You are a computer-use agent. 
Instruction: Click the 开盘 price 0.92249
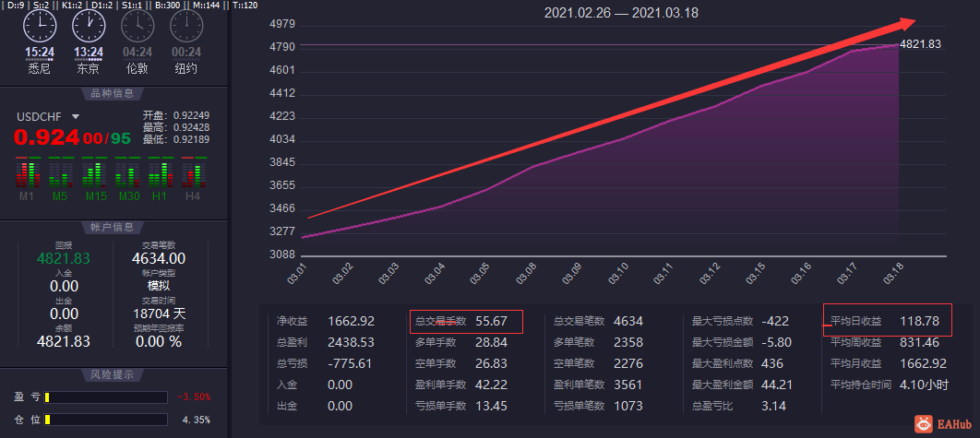click(x=191, y=115)
